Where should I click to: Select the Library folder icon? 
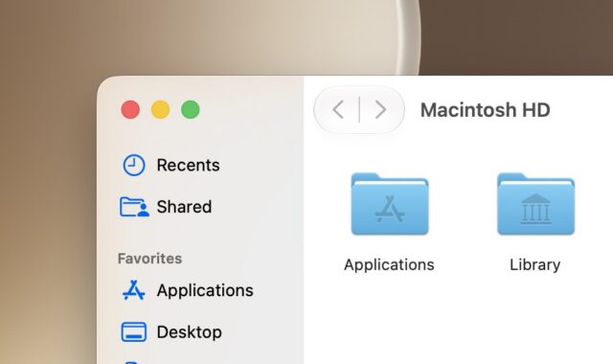[x=535, y=204]
